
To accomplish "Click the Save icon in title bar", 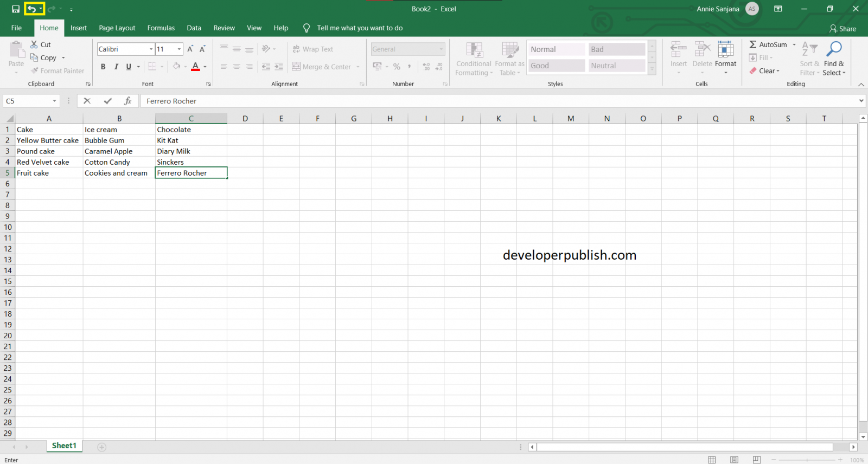I will point(16,9).
